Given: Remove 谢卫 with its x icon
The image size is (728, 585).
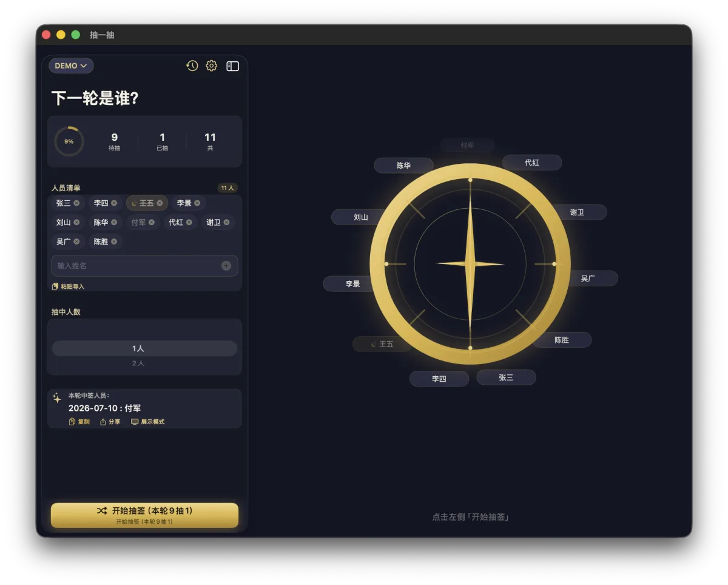Looking at the screenshot, I should pyautogui.click(x=227, y=222).
